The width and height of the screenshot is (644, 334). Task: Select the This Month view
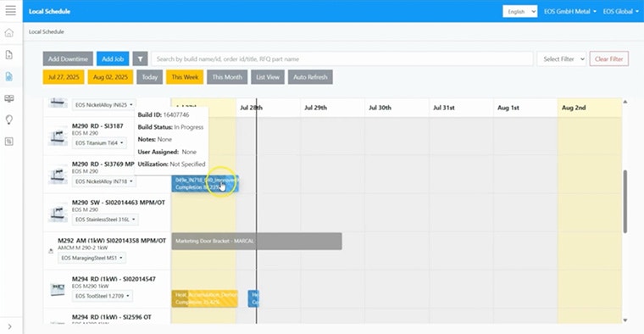pyautogui.click(x=227, y=77)
